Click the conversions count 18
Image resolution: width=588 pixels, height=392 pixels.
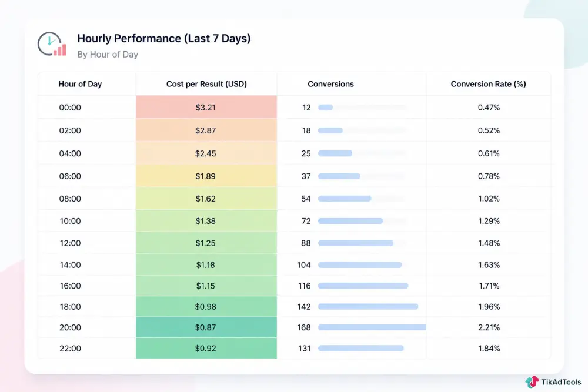pyautogui.click(x=306, y=130)
